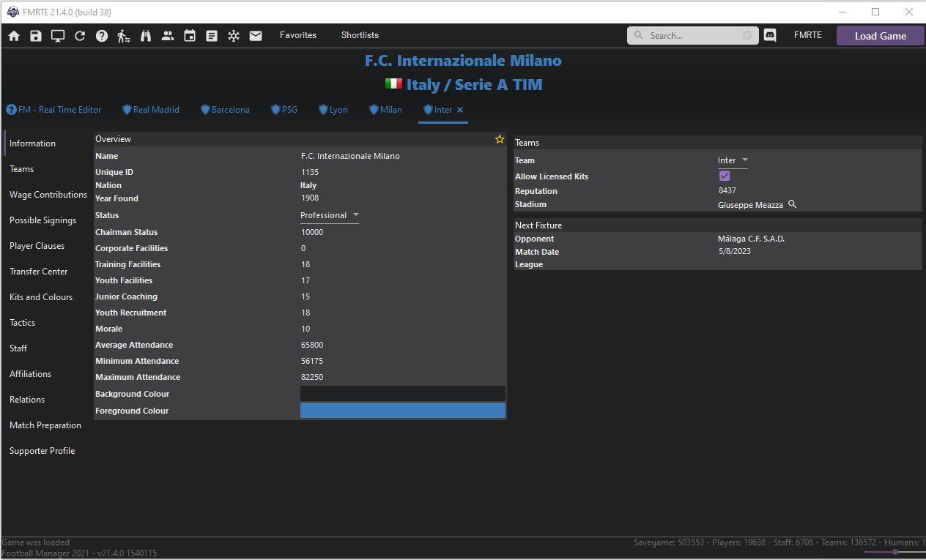Switch to the Barcelona tab
The height and width of the screenshot is (560, 926).
(225, 110)
